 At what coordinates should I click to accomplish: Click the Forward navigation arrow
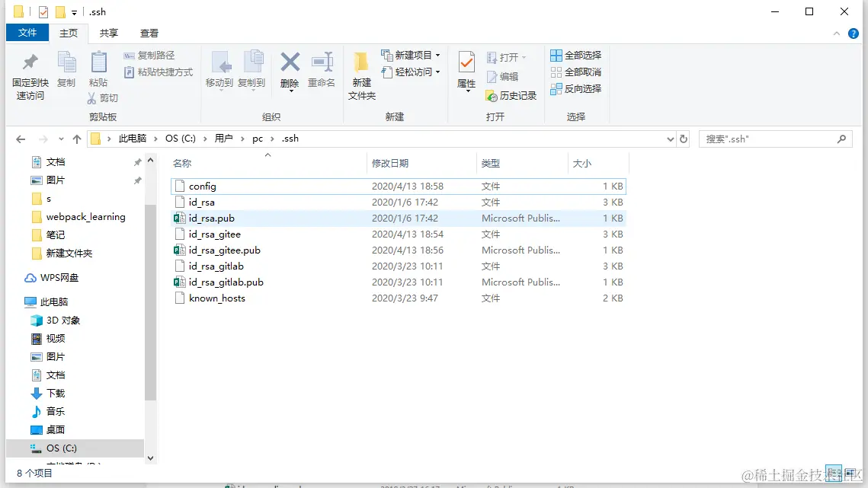[x=43, y=139]
